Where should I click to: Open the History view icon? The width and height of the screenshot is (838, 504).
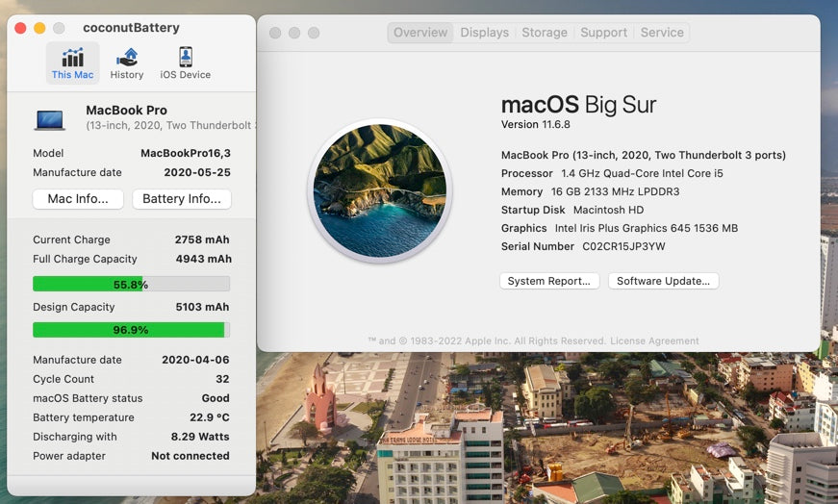point(126,63)
